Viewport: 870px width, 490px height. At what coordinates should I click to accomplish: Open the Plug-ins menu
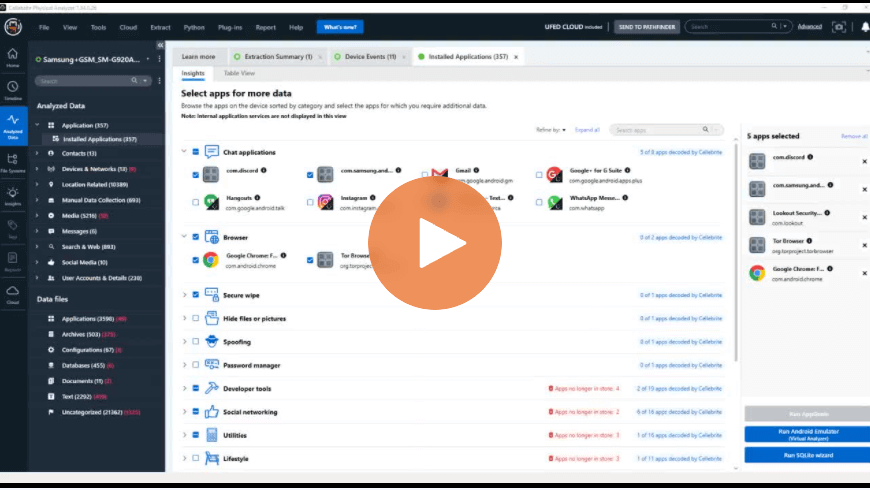pyautogui.click(x=230, y=27)
